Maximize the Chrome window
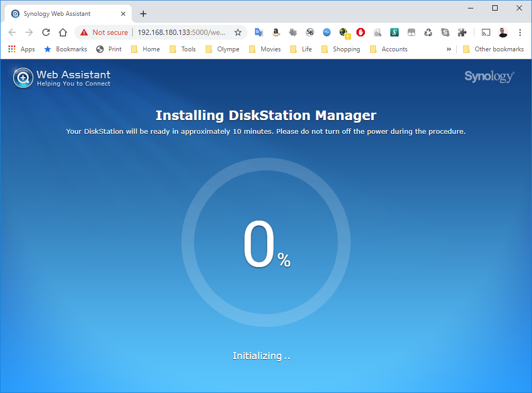The width and height of the screenshot is (532, 393). [x=495, y=8]
